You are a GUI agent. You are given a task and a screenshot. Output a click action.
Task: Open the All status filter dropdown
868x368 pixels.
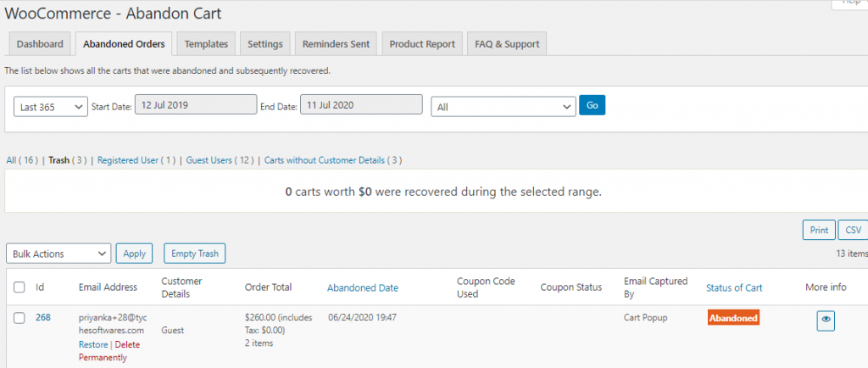coord(504,108)
